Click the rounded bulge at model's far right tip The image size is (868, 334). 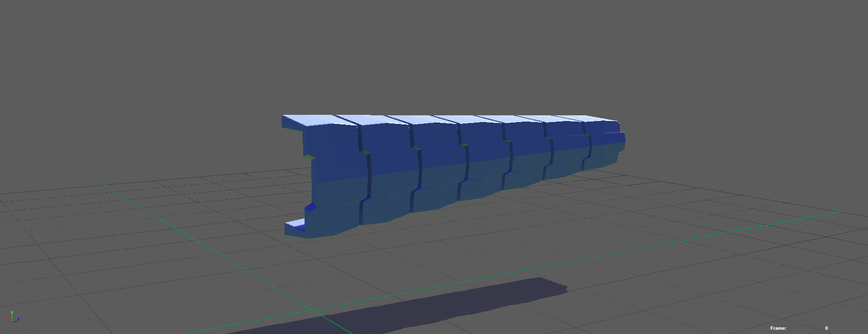(x=622, y=139)
